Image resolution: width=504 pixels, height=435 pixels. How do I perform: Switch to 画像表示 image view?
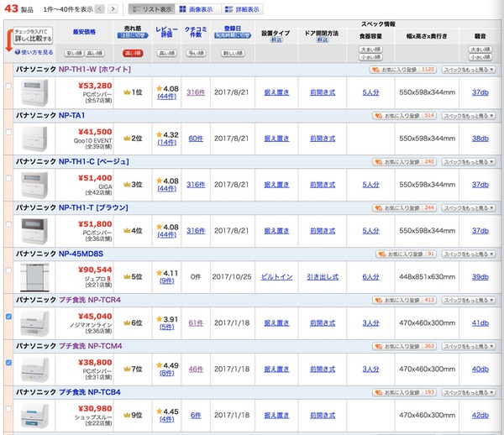click(197, 9)
